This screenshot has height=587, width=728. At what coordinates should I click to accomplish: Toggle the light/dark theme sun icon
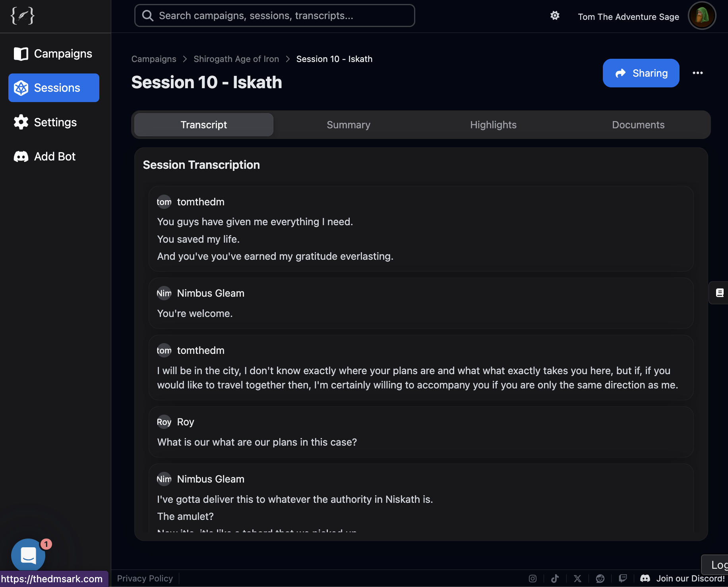point(555,15)
